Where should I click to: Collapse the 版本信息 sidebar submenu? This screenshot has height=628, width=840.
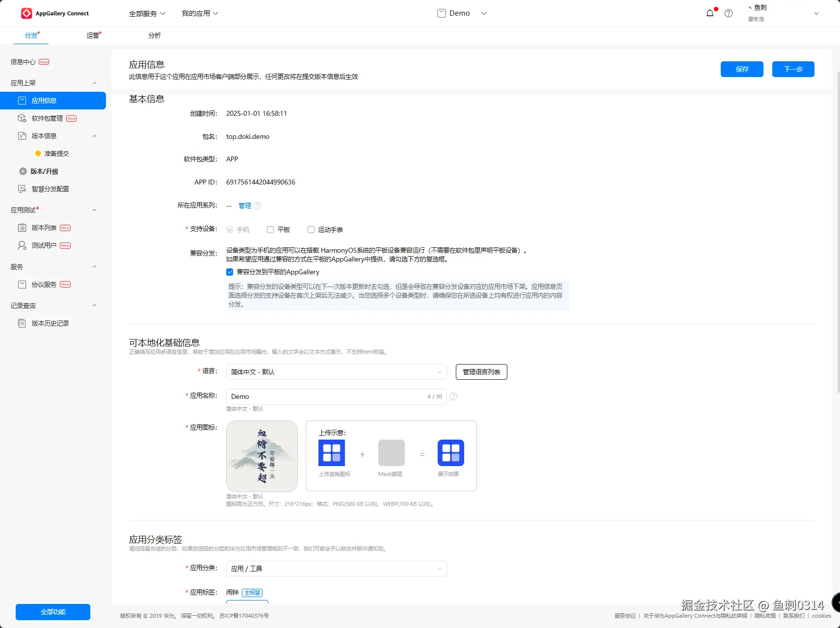[94, 136]
